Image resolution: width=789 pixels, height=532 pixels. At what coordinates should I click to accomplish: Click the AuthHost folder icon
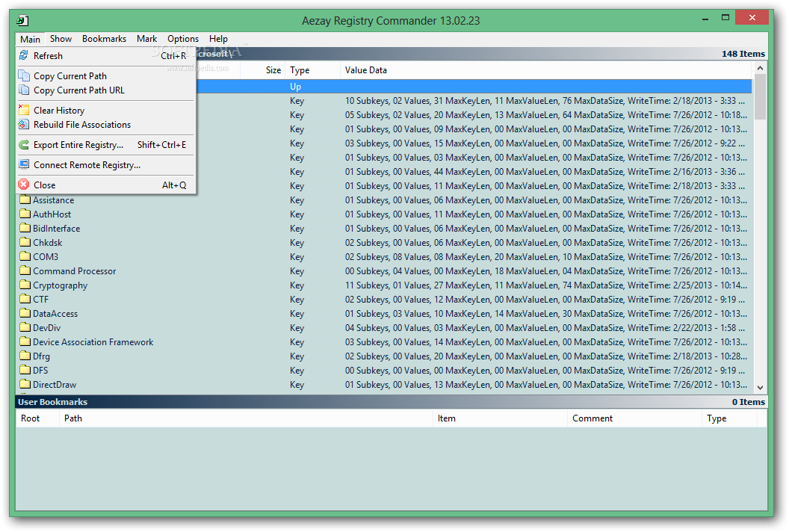(25, 214)
